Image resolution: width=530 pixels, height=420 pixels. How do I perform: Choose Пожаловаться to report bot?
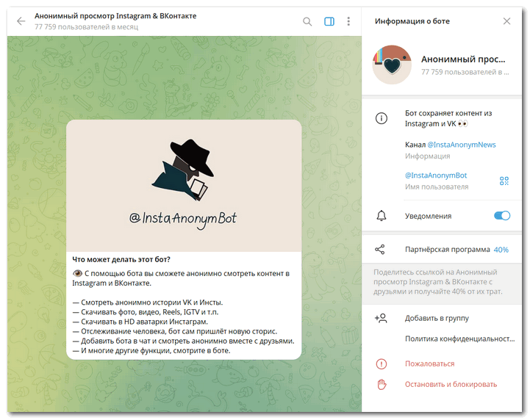tap(429, 364)
